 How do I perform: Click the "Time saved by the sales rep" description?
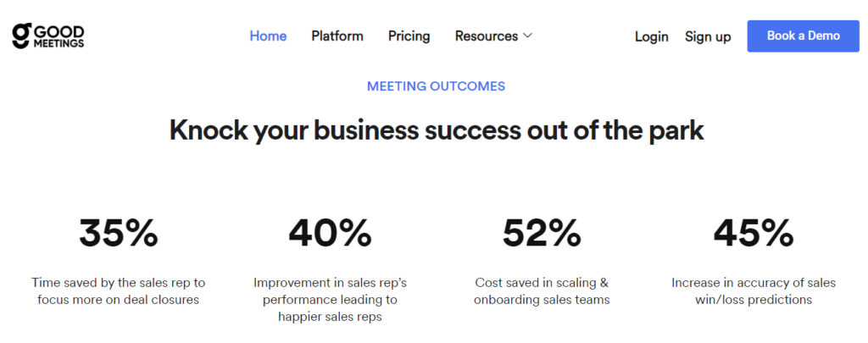tap(119, 290)
